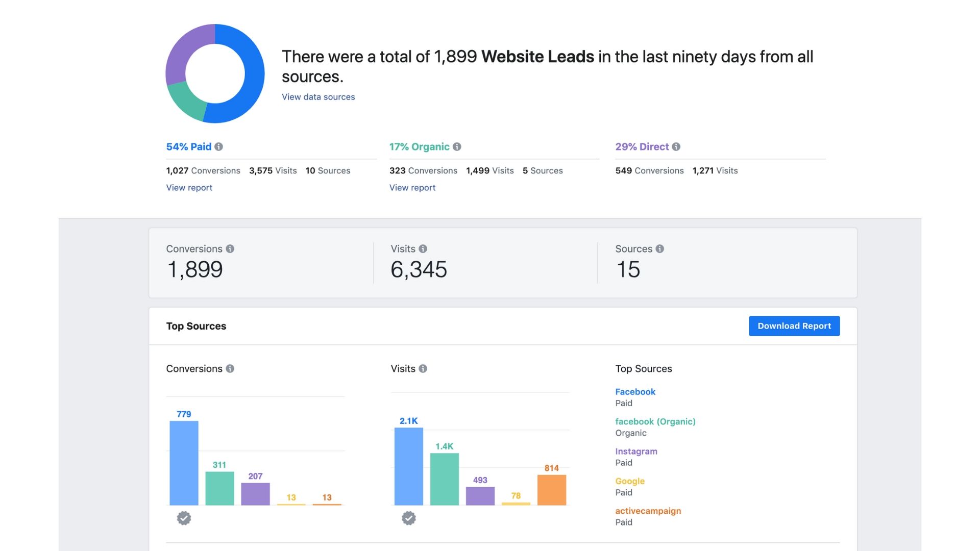The height and width of the screenshot is (551, 980).
Task: Select Instagram in Top Sources list
Action: pos(636,452)
